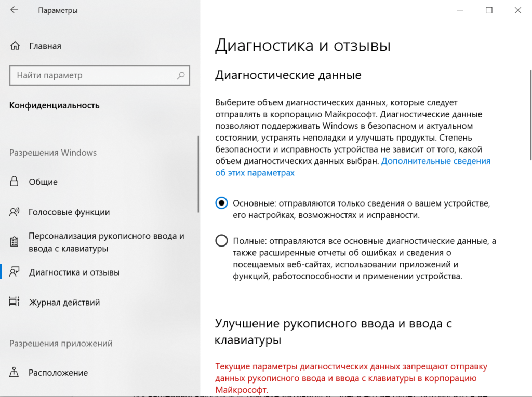
Task: Click the Улучшение рукописного ввода heading
Action: [x=333, y=331]
